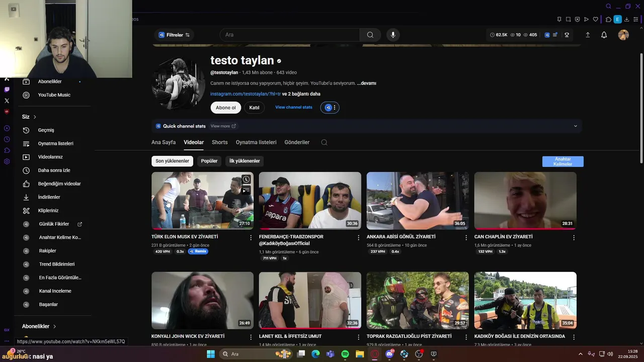Viewport: 644px width, 362px height.
Task: Click the Remix badge under TÜRK ELON MUSK video
Action: coord(198,251)
